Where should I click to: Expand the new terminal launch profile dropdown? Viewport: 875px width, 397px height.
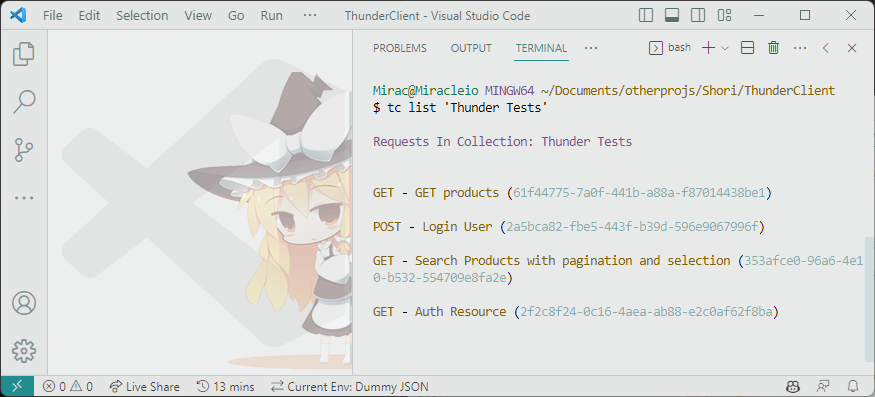pos(725,49)
